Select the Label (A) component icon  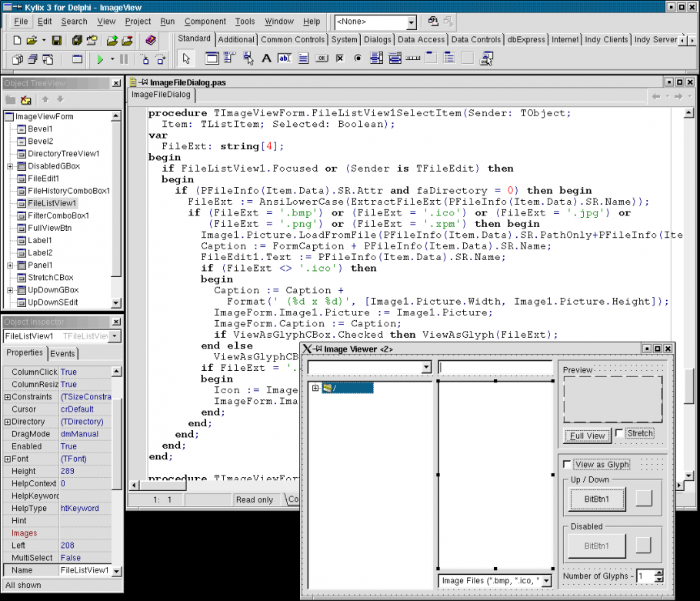click(266, 58)
